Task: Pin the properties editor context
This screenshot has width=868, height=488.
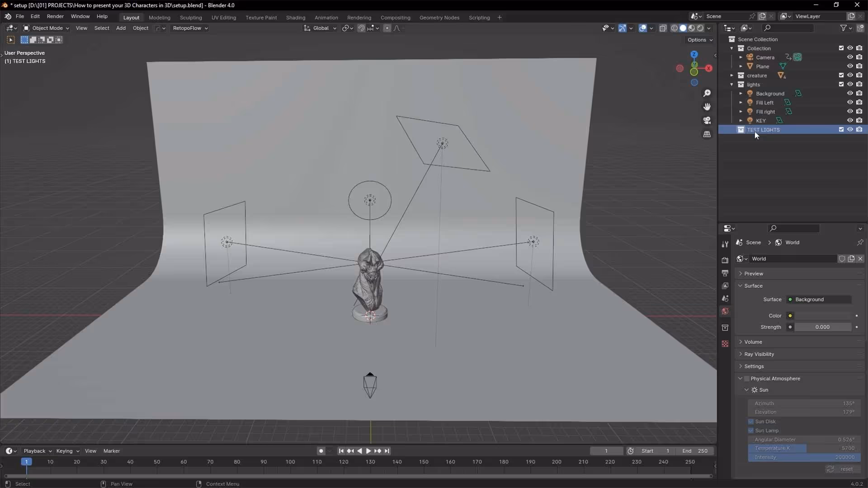Action: point(860,243)
